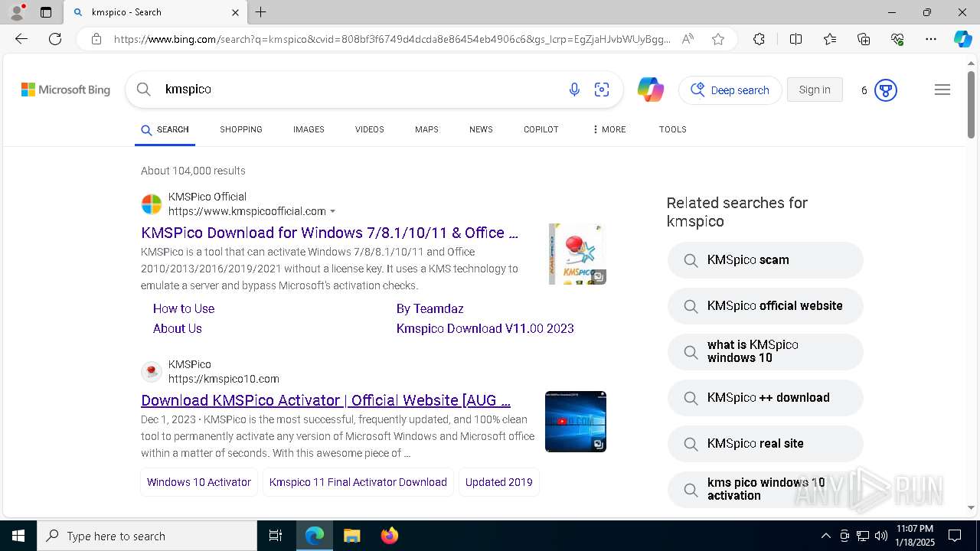This screenshot has height=551, width=980.
Task: Open the Collections icon
Action: (x=864, y=39)
